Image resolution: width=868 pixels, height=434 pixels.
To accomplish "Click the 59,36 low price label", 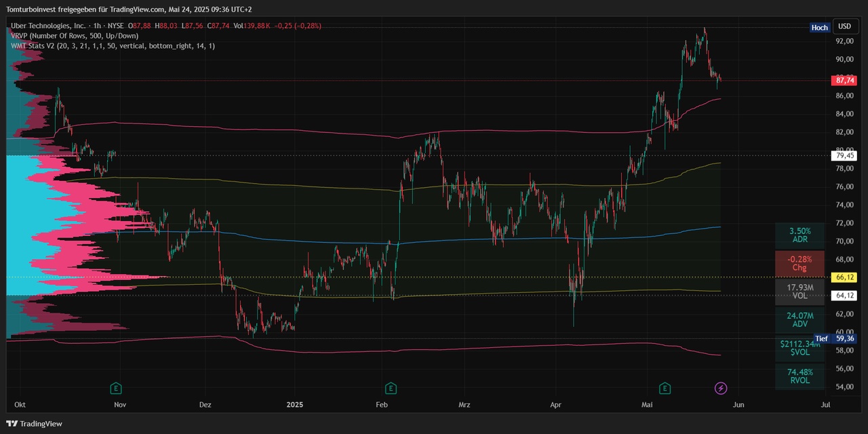I will tap(844, 338).
